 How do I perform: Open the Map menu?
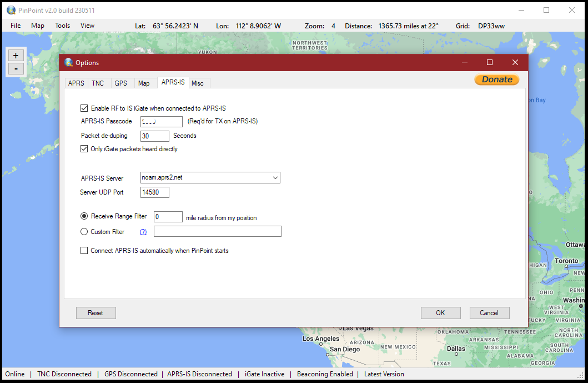click(37, 25)
